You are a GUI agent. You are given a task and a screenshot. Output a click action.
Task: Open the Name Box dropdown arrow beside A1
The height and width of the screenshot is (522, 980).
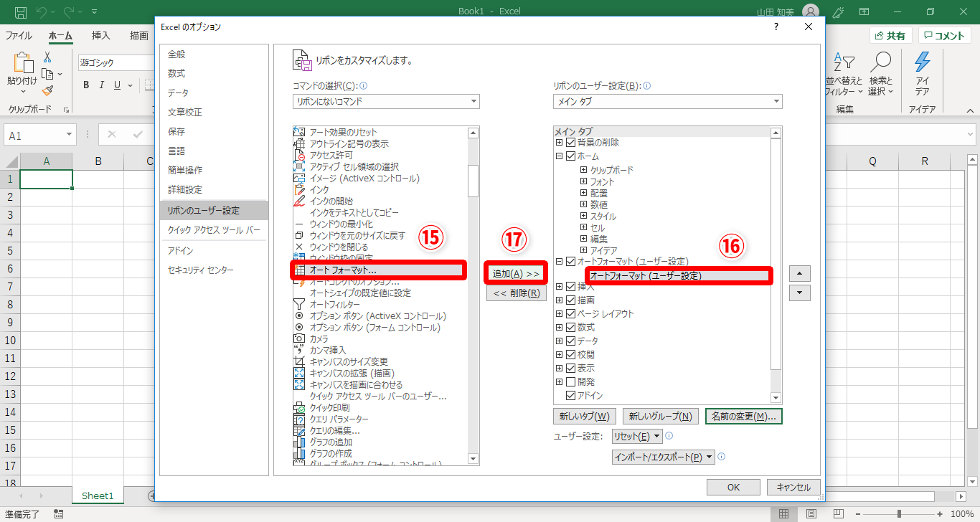tap(70, 135)
